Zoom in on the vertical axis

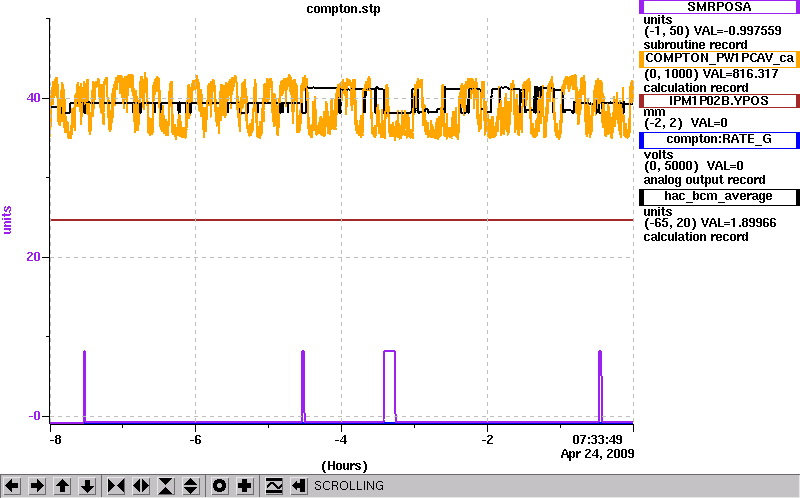pyautogui.click(x=166, y=486)
